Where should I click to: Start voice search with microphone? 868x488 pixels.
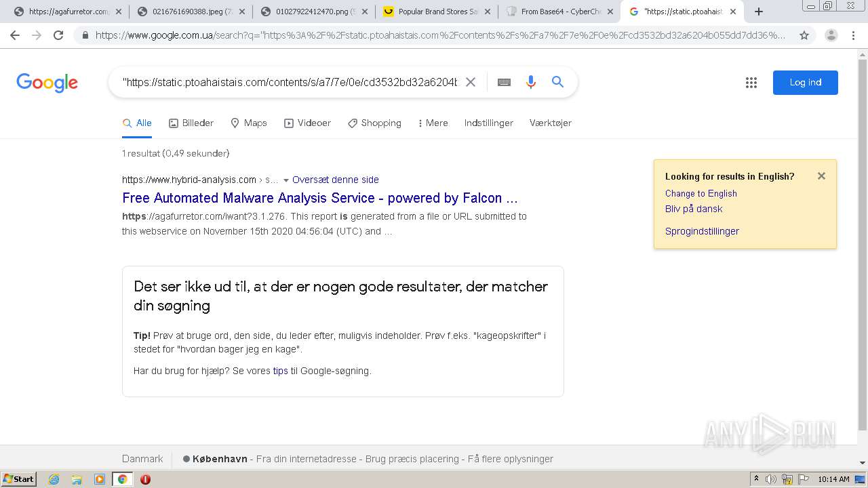click(531, 82)
